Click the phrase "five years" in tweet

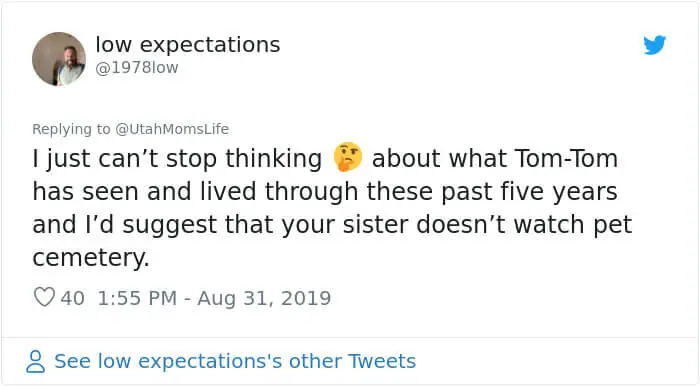[x=559, y=192]
